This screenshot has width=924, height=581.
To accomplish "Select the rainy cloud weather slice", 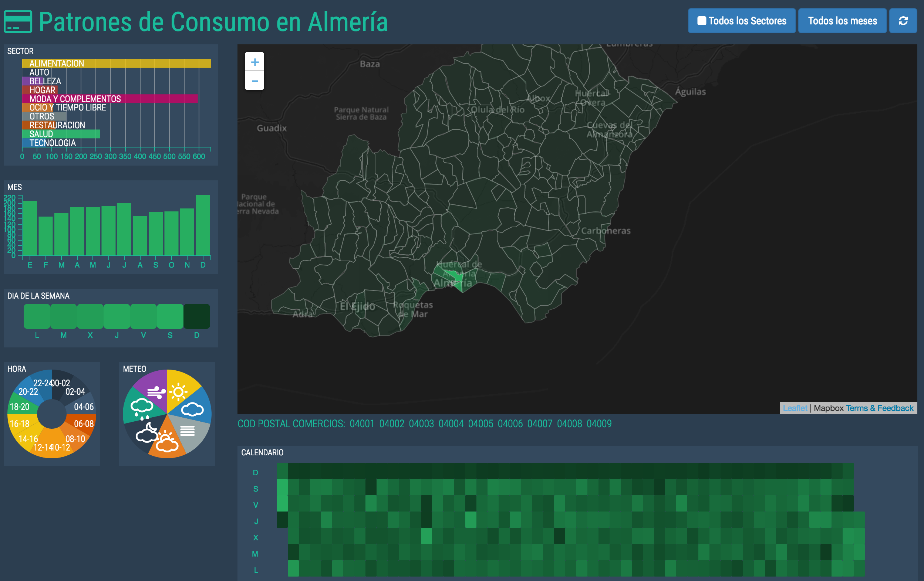I will click(x=142, y=408).
